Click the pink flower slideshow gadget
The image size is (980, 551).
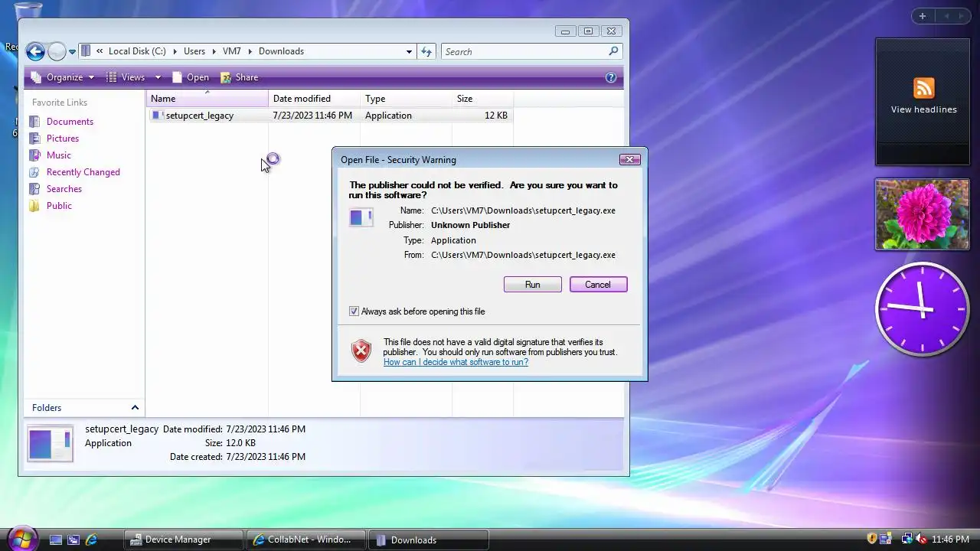923,214
